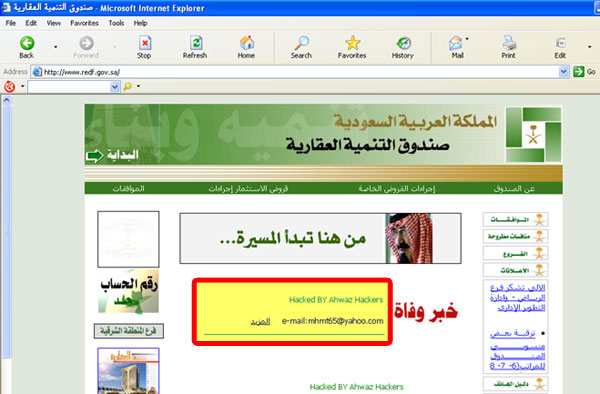Click the من هنا تبدأ المسيرة banner
The height and width of the screenshot is (394, 600).
(x=320, y=238)
